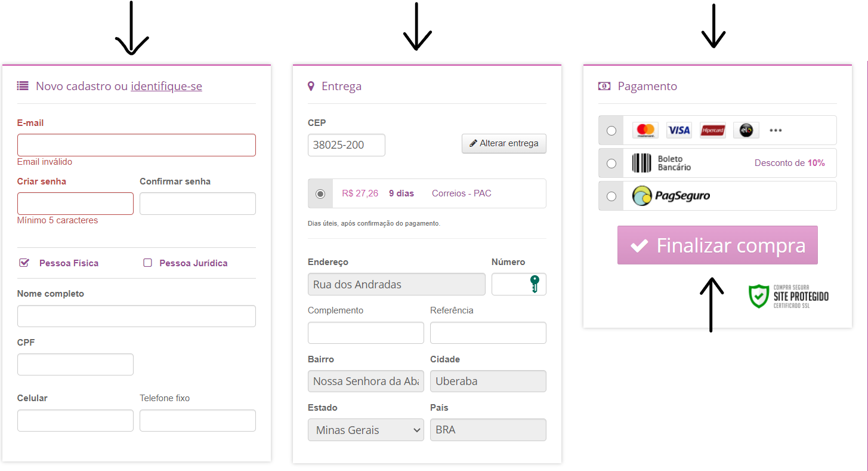
Task: Toggle the Pessoa Física checkbox
Action: tap(24, 263)
